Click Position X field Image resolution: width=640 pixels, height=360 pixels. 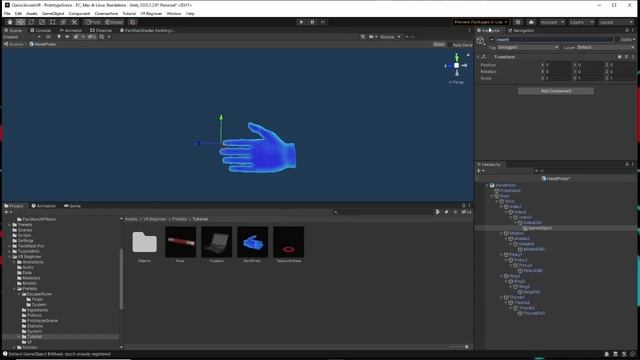pos(558,65)
